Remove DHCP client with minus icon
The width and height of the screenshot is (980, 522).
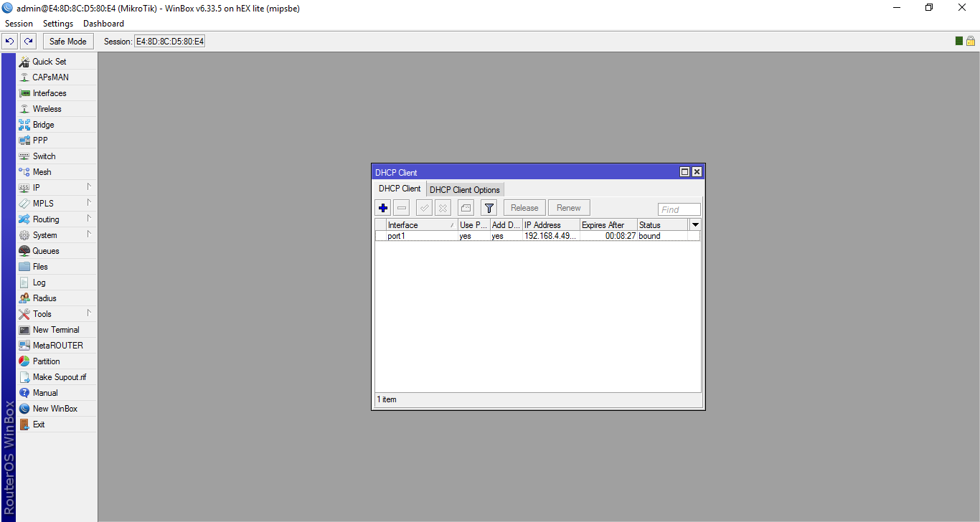[x=402, y=208]
